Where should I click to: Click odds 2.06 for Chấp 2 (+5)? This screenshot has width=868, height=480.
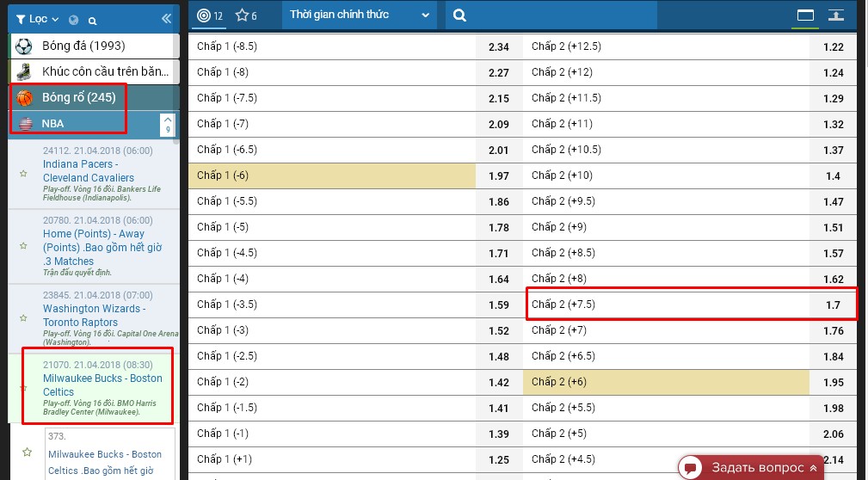(x=833, y=434)
